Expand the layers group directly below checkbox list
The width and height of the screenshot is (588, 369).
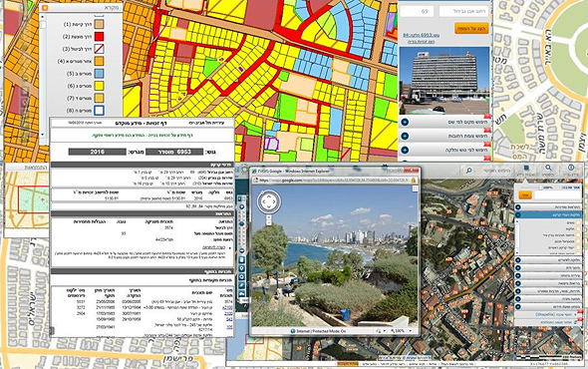[x=518, y=260]
